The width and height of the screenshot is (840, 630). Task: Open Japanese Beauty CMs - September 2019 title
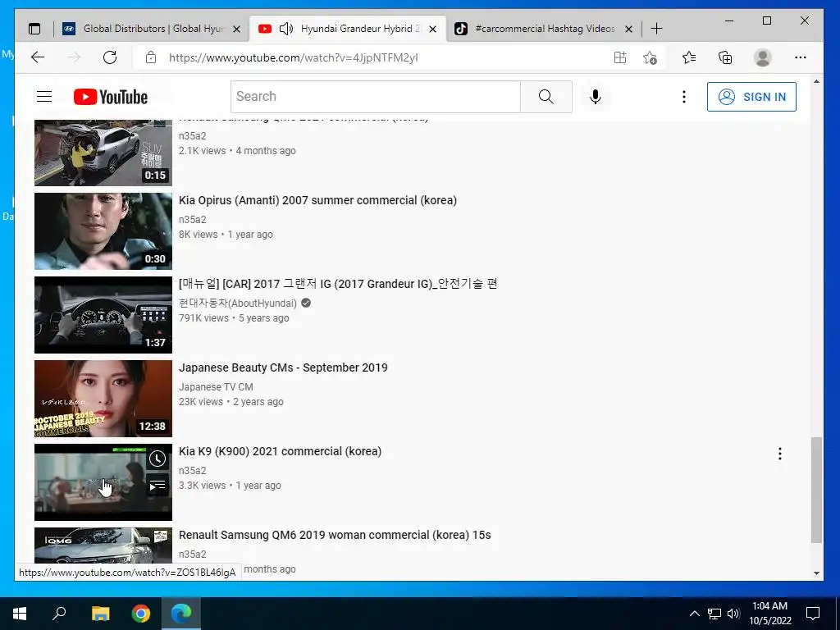[283, 367]
